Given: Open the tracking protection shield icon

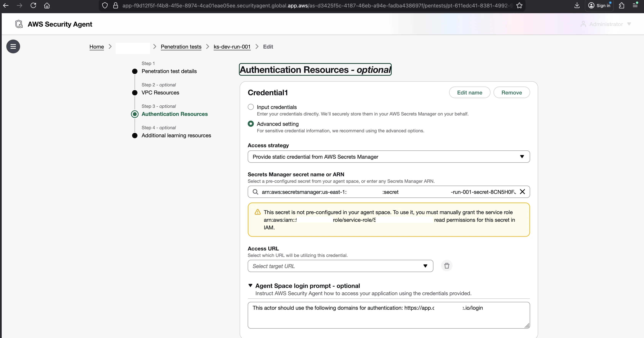Looking at the screenshot, I should click(x=105, y=6).
